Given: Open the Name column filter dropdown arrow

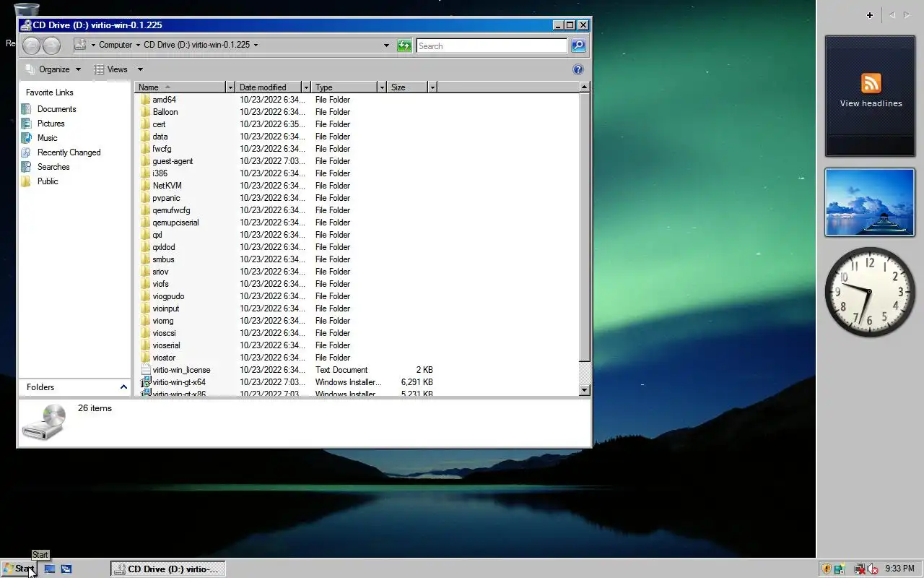Looking at the screenshot, I should (x=230, y=87).
